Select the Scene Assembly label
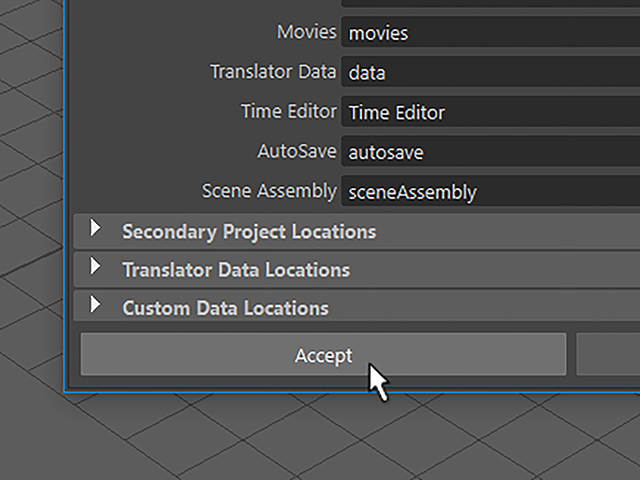Viewport: 640px width, 480px height. click(x=269, y=191)
